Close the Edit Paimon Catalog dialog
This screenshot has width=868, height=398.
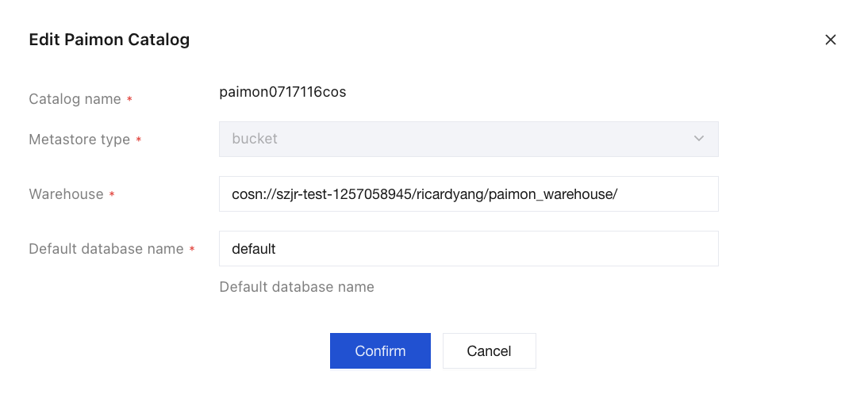831,40
